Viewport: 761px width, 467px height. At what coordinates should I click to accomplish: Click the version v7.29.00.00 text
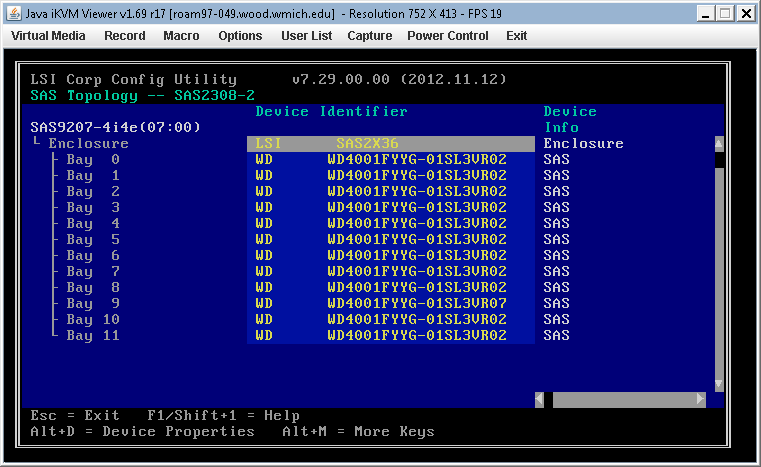[x=341, y=79]
